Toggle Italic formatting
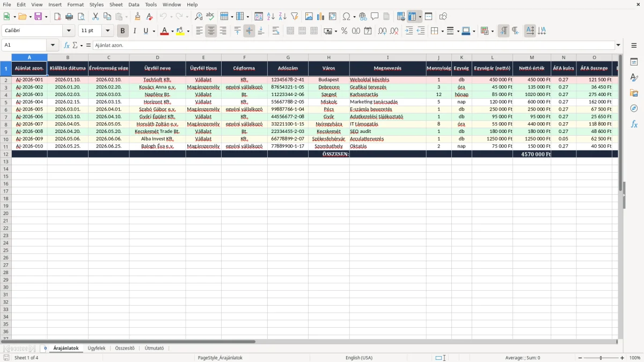The height and width of the screenshot is (362, 644). click(135, 31)
